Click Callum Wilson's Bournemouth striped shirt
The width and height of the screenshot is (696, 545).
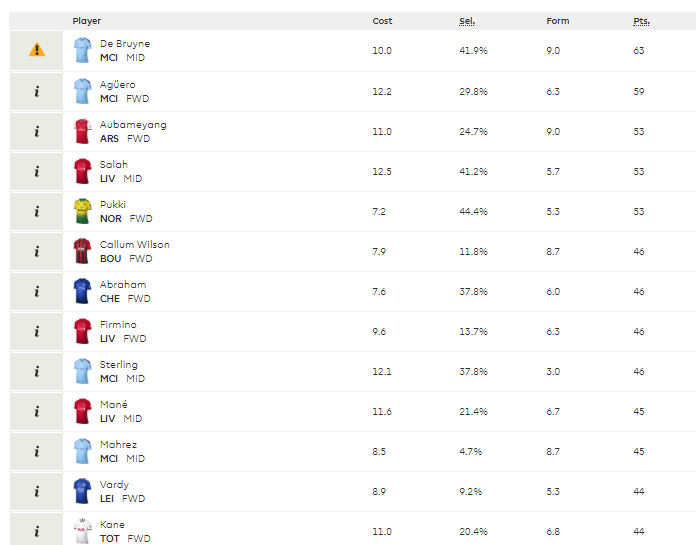pos(83,251)
